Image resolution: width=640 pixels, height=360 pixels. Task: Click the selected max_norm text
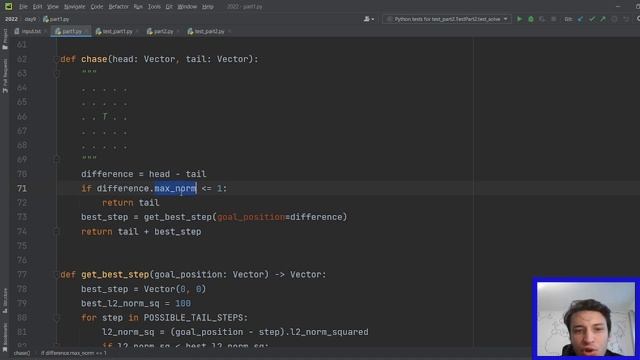pos(176,189)
